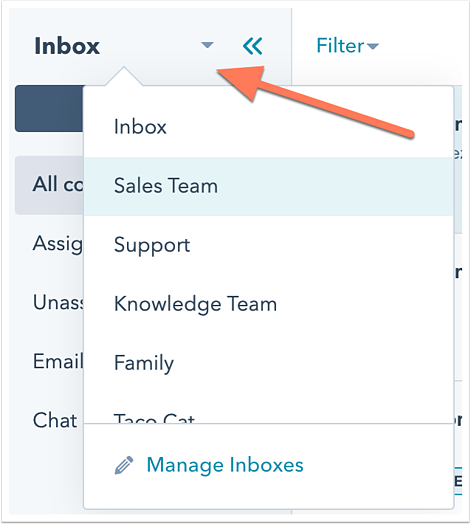Switch to the Support inbox
The width and height of the screenshot is (471, 524).
[x=268, y=245]
